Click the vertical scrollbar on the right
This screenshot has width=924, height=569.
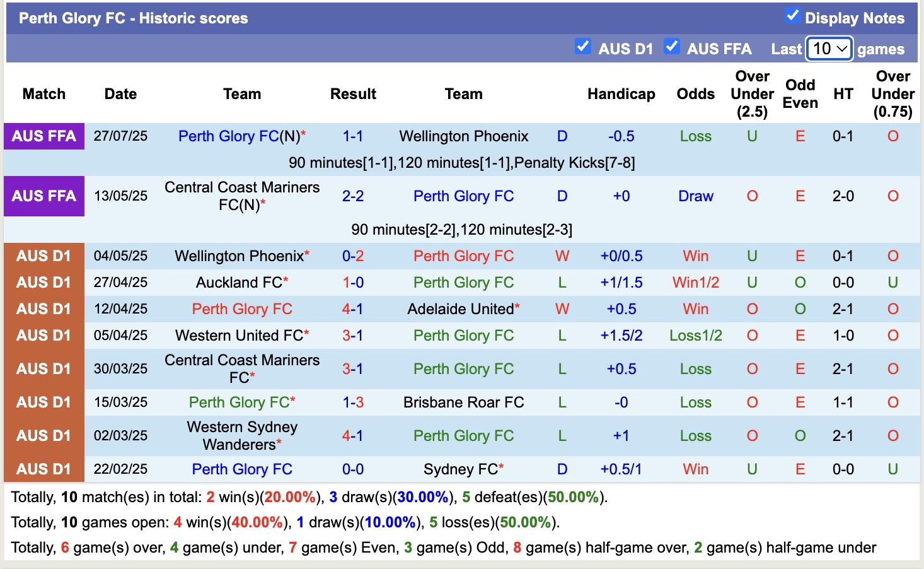[919, 284]
